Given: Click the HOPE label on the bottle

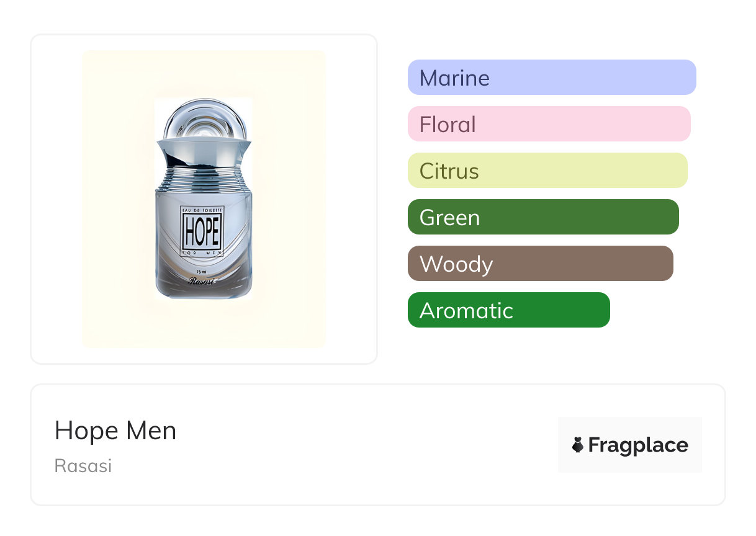Looking at the screenshot, I should (200, 233).
